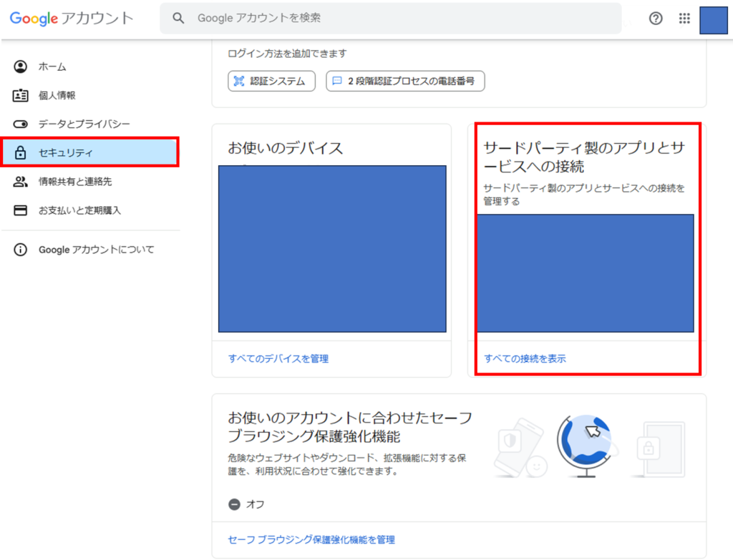This screenshot has width=733, height=560.
Task: Open セーフ ブラウジング保護強化機能を管理 link
Action: 311,540
